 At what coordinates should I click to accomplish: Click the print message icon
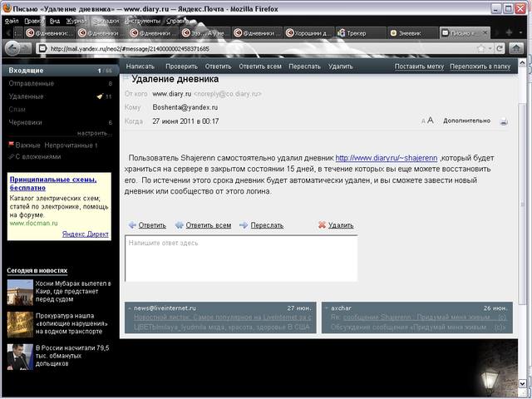(x=504, y=121)
